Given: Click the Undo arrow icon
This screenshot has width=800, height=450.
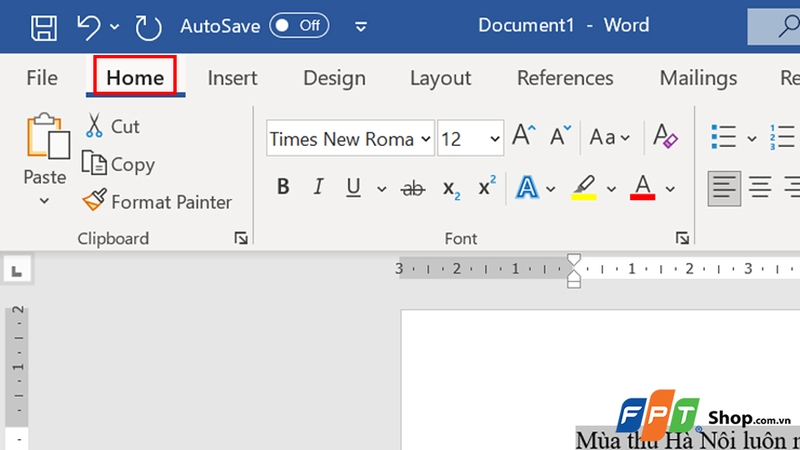Looking at the screenshot, I should 91,25.
